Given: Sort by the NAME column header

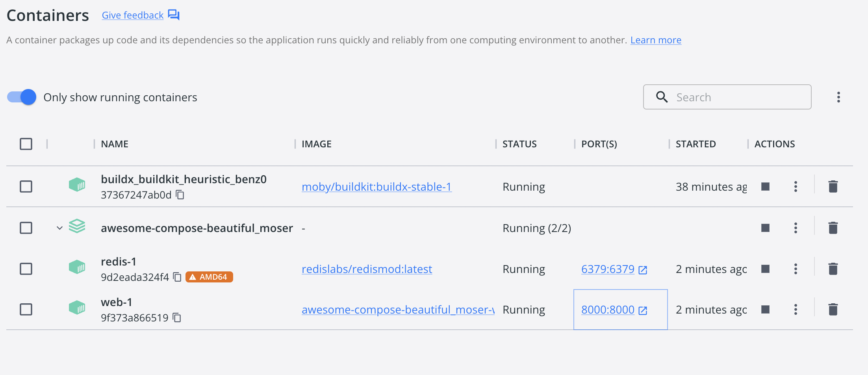Looking at the screenshot, I should 115,144.
